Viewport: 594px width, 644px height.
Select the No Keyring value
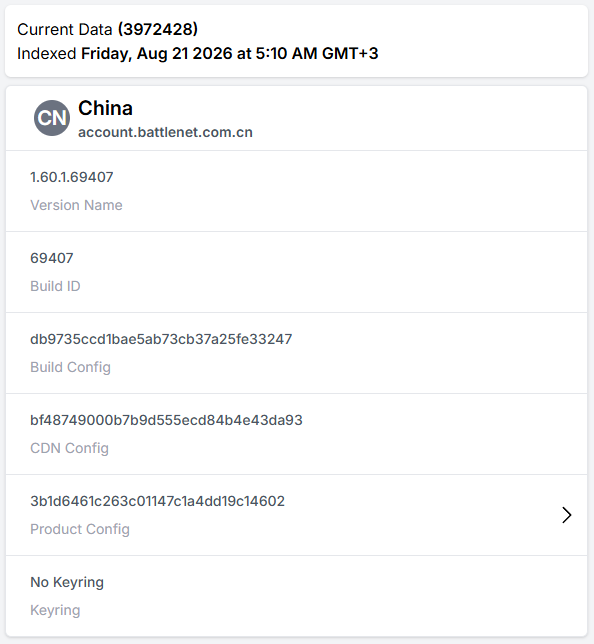coord(67,582)
